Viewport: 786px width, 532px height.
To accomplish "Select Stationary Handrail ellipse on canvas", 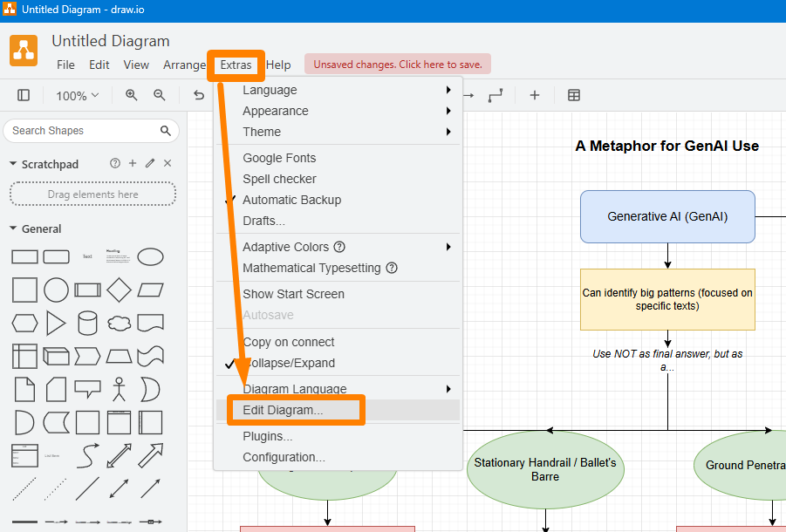I will [x=545, y=469].
